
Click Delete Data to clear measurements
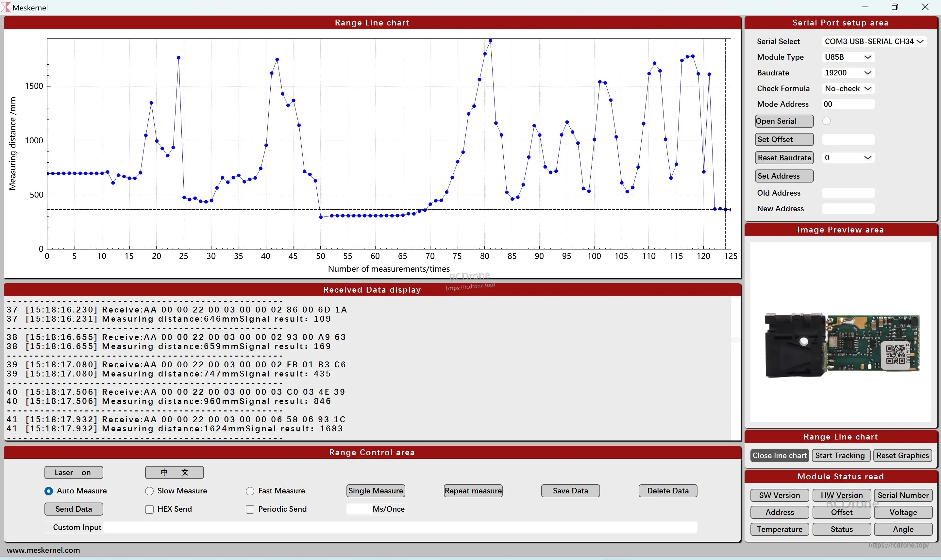[x=667, y=490]
